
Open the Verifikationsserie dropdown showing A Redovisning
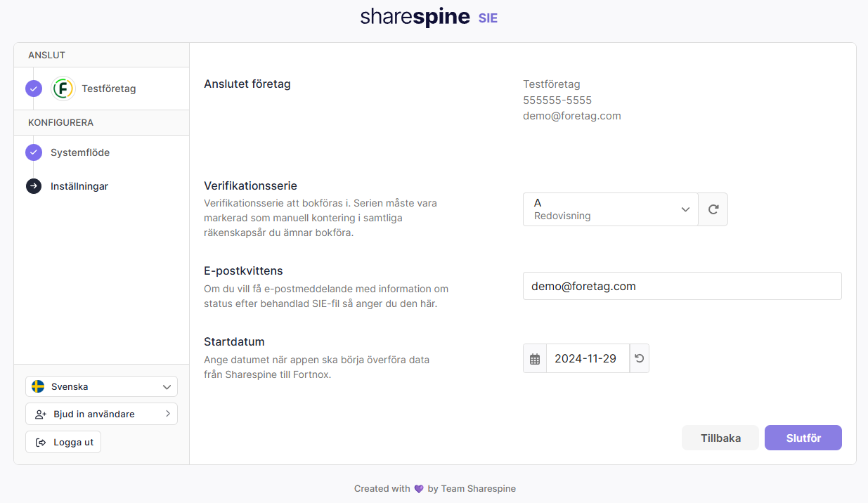(x=611, y=209)
